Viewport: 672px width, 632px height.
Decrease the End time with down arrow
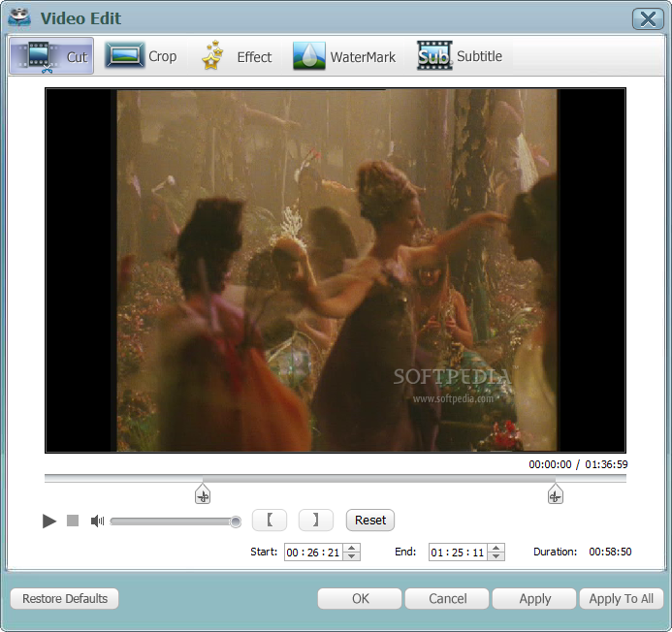[x=496, y=556]
